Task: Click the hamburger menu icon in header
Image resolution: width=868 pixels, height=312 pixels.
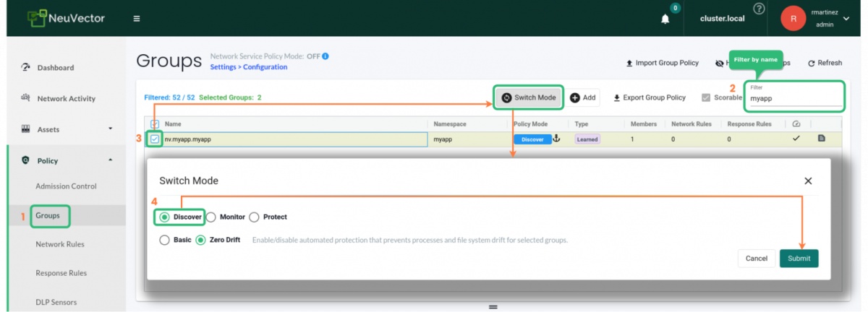Action: click(x=137, y=19)
